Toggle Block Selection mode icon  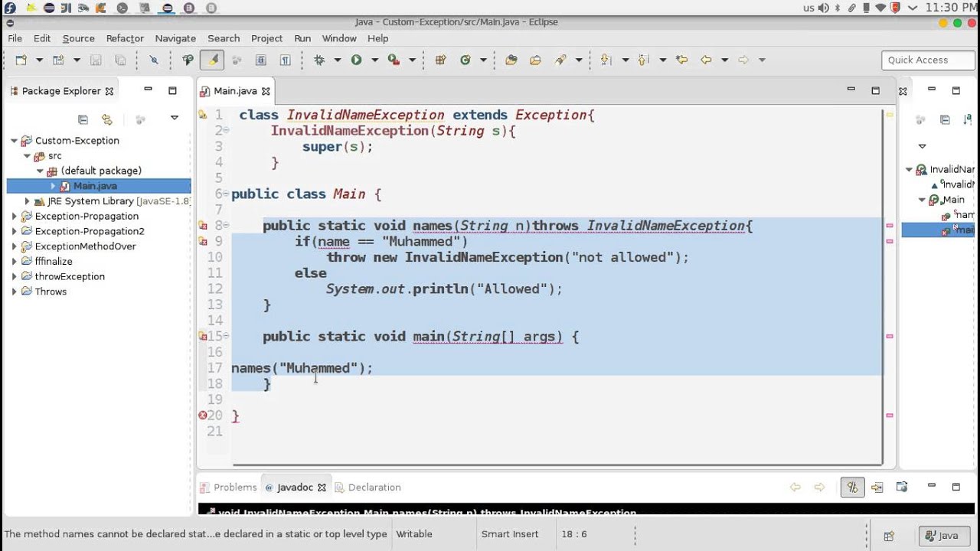[260, 60]
